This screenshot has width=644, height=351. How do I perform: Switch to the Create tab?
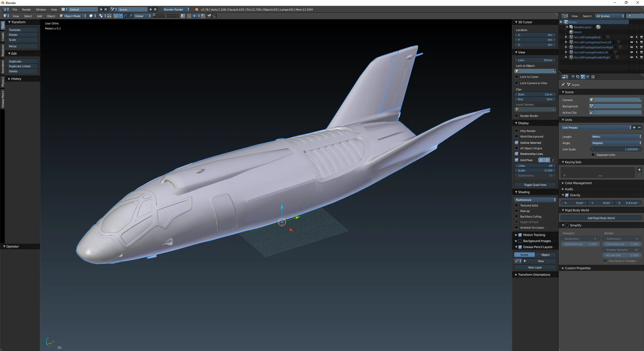tap(3, 36)
